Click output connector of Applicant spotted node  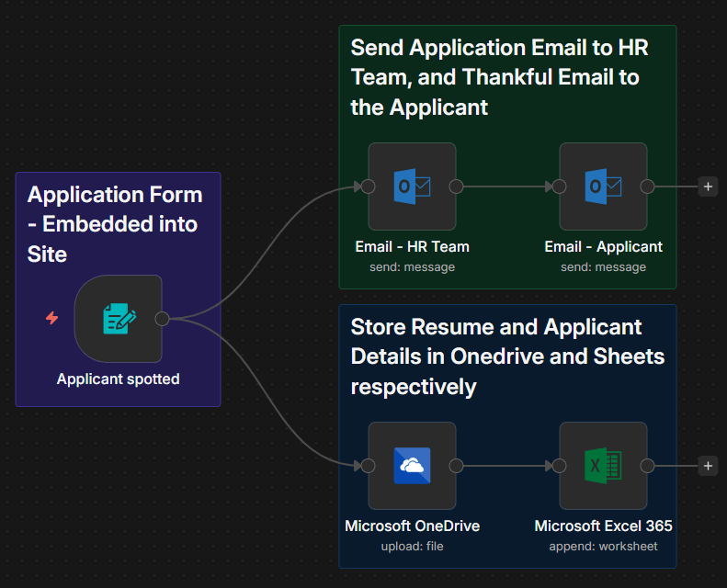(x=163, y=319)
